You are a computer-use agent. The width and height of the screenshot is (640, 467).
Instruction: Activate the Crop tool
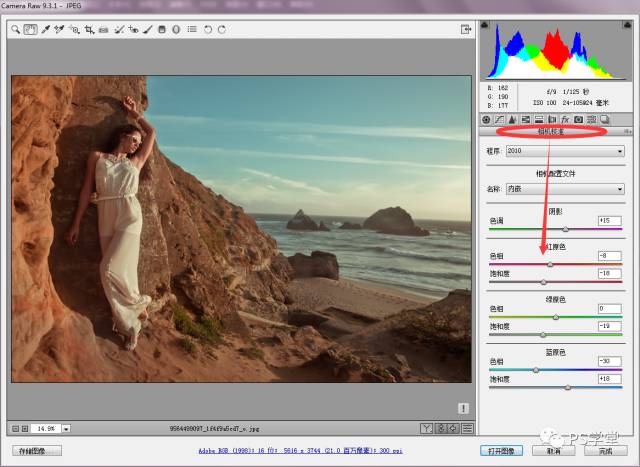[x=89, y=31]
